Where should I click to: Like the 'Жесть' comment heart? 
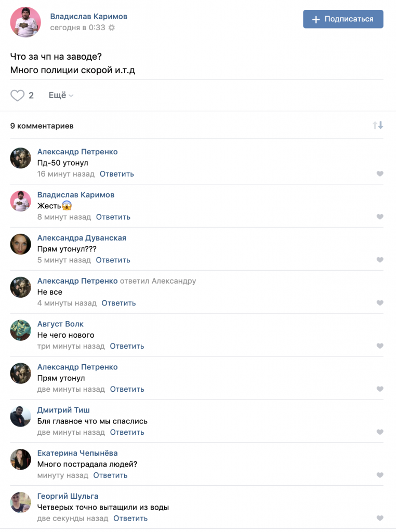point(380,217)
